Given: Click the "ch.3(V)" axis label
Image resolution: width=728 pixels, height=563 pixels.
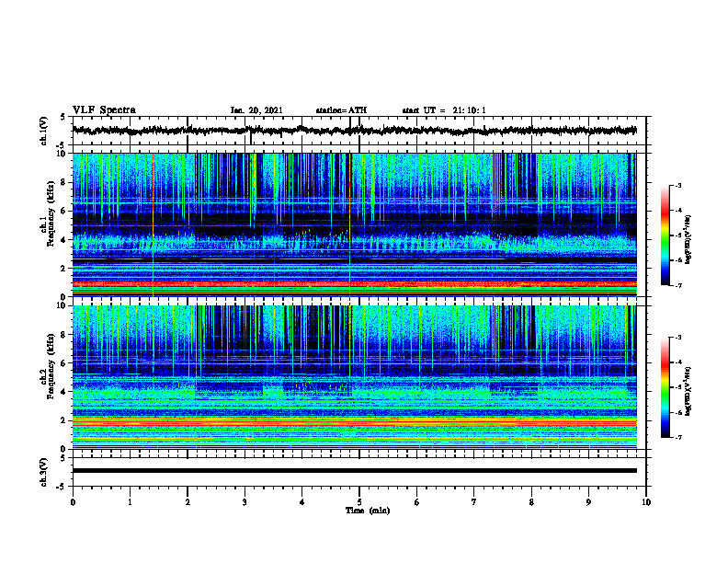Looking at the screenshot, I should pyautogui.click(x=44, y=473).
